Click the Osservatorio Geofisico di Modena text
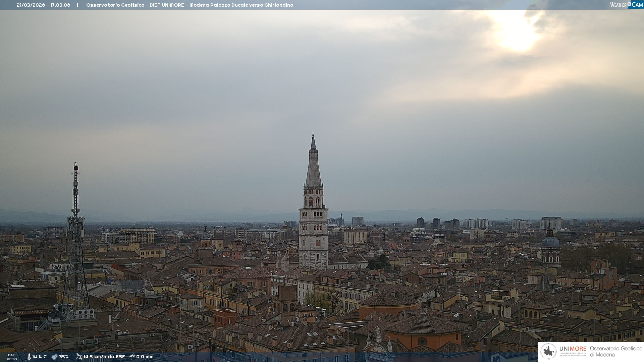This screenshot has height=362, width=644. (616, 351)
